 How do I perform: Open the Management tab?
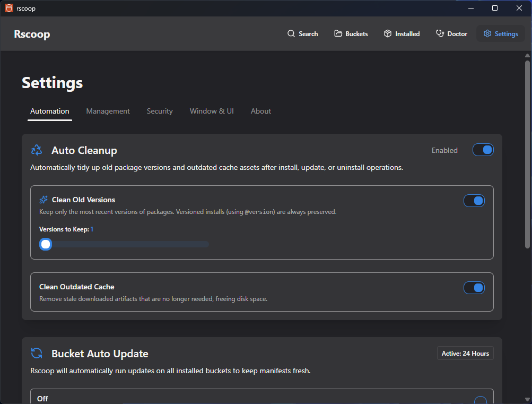[108, 111]
